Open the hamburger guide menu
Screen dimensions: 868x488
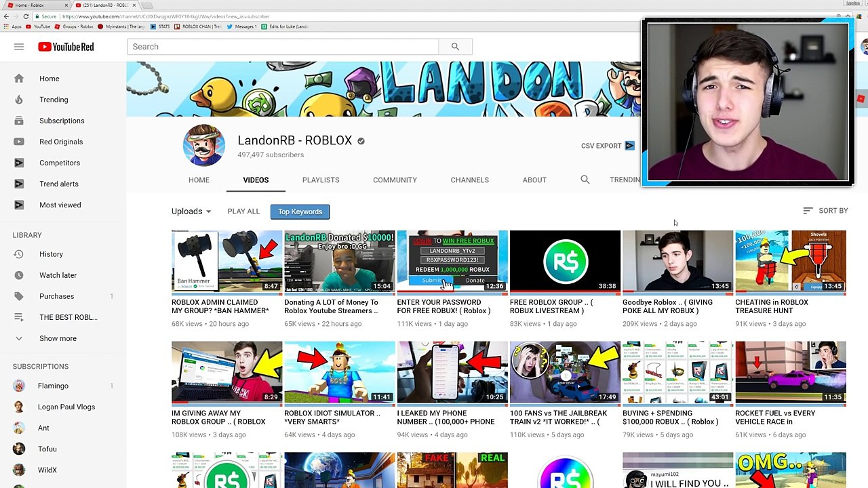[19, 47]
